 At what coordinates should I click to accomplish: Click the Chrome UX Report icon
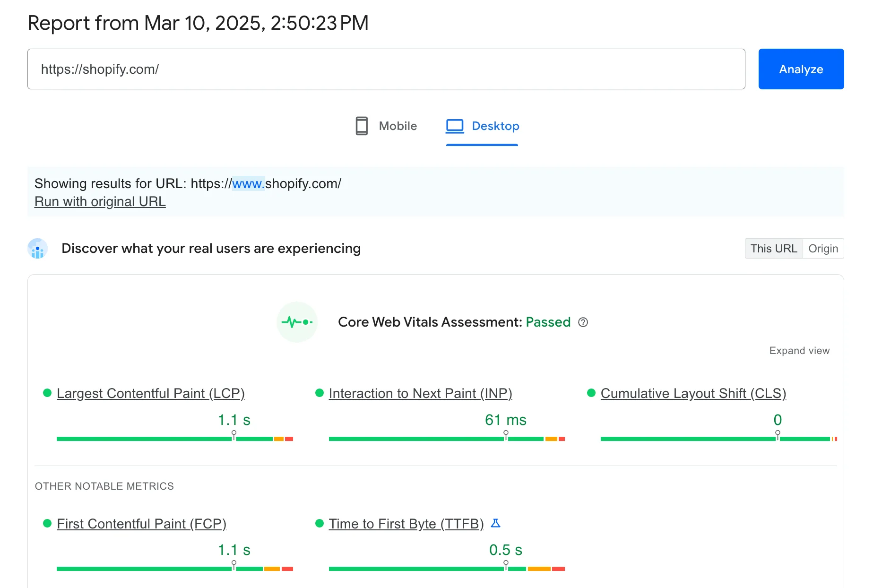pyautogui.click(x=37, y=248)
